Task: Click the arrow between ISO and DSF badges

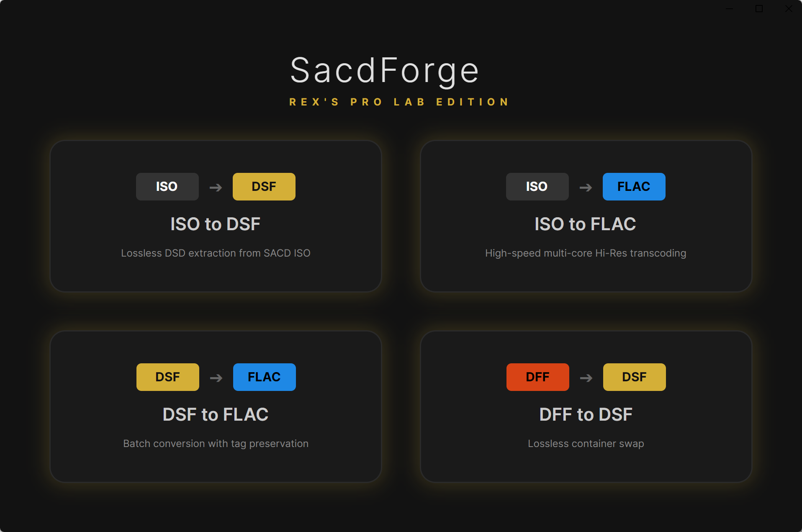Action: [215, 187]
